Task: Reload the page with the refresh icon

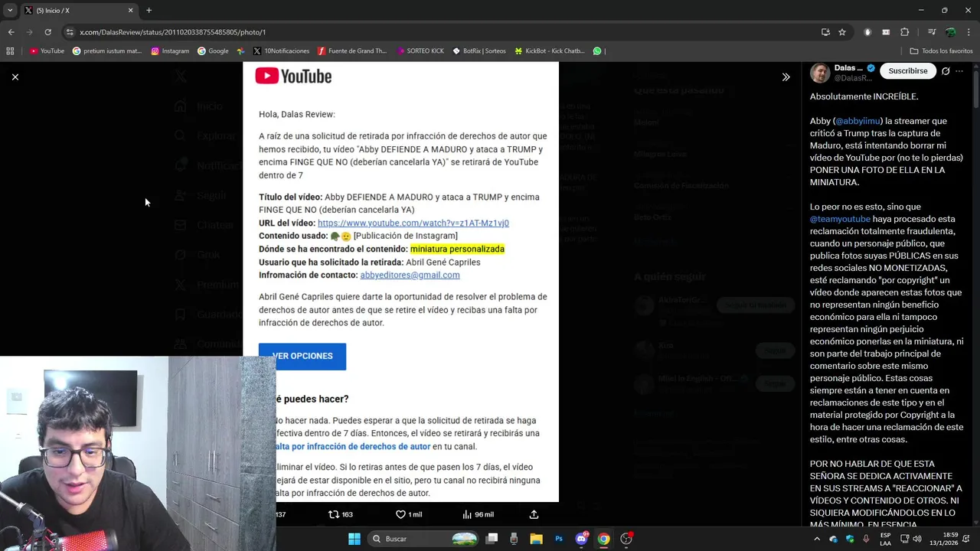Action: [x=47, y=32]
